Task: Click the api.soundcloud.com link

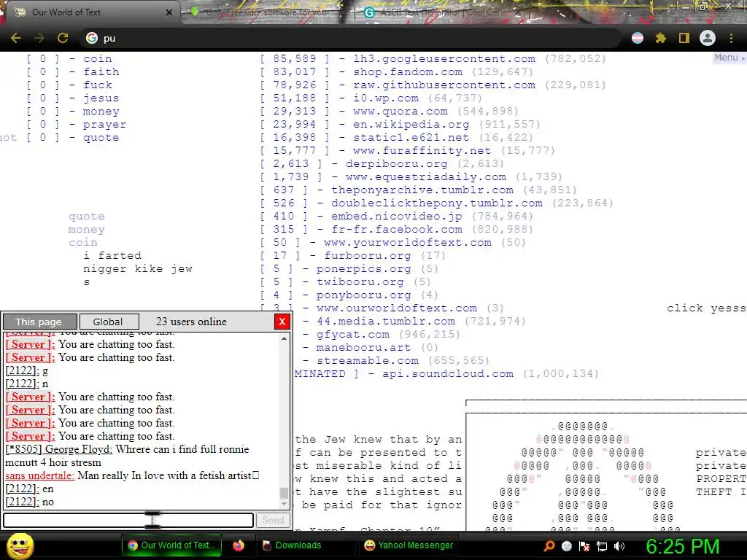Action: click(x=448, y=374)
